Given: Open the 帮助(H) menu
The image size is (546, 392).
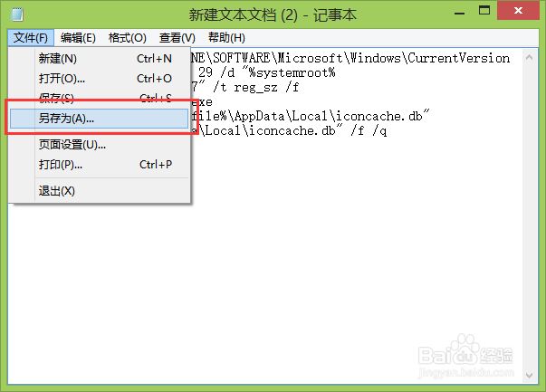Looking at the screenshot, I should point(226,38).
